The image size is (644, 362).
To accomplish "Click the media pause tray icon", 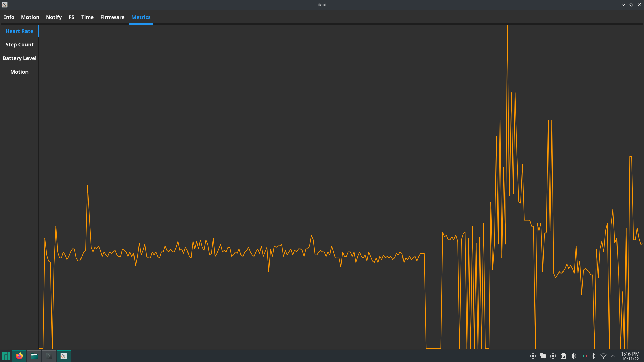I will click(x=533, y=356).
